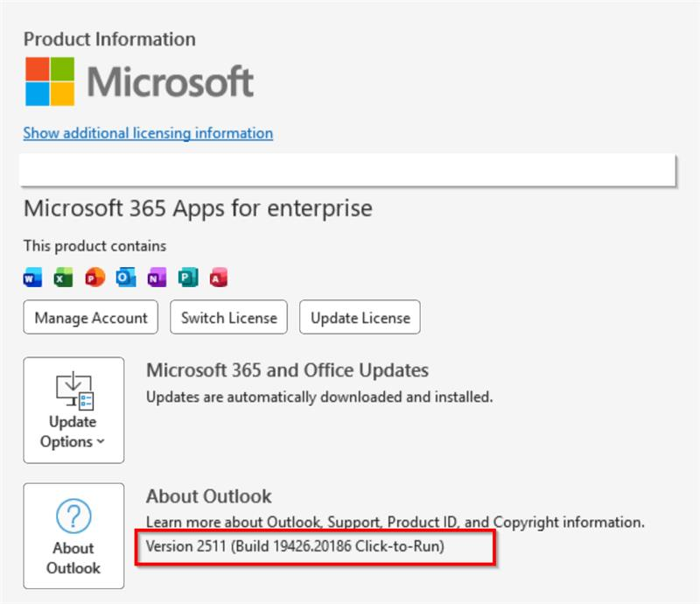This screenshot has height=604, width=700.
Task: Click the Excel app icon
Action: point(63,277)
